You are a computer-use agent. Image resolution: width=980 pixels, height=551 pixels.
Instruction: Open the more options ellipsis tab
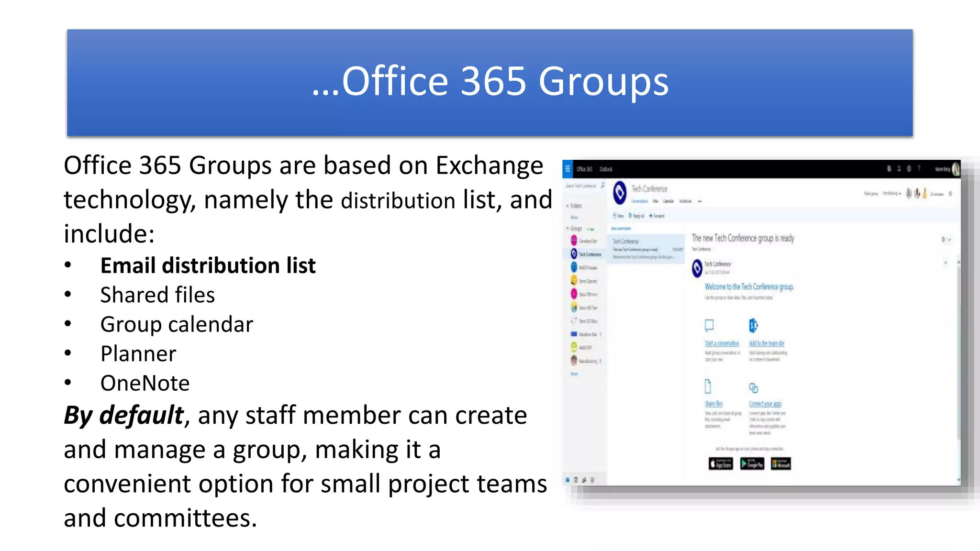[x=700, y=201]
